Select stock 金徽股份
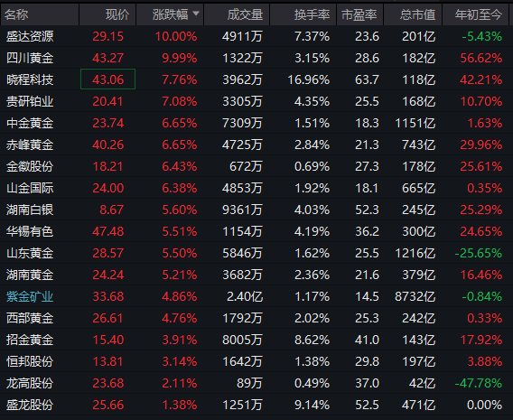Image resolution: width=513 pixels, height=420 pixels. pyautogui.click(x=30, y=166)
